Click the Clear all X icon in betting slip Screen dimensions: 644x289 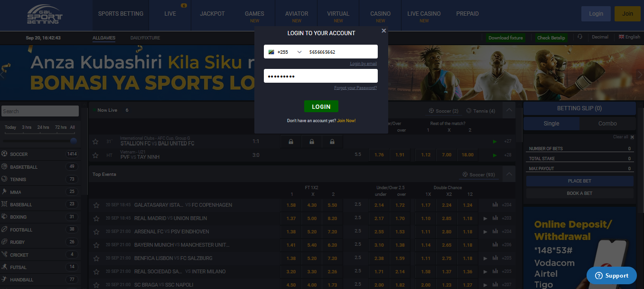click(632, 137)
